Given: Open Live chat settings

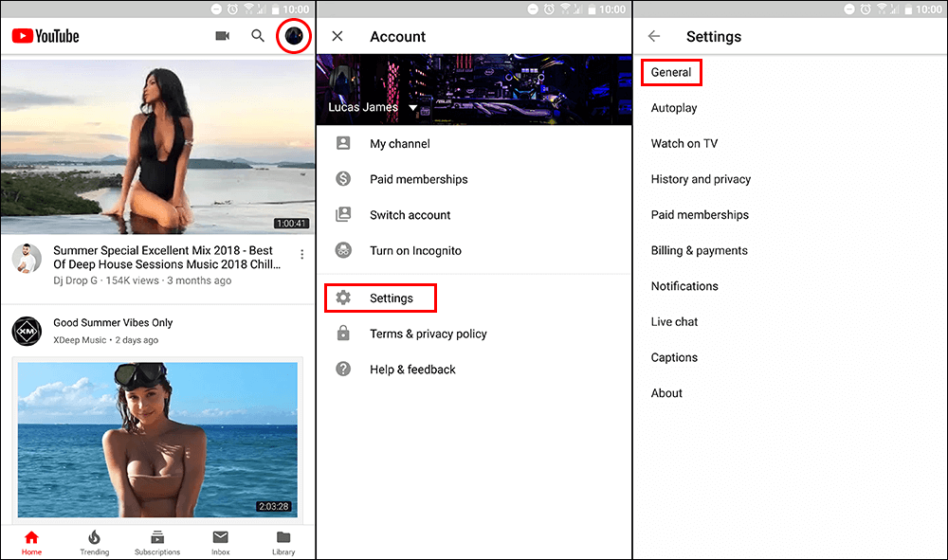Looking at the screenshot, I should click(674, 322).
